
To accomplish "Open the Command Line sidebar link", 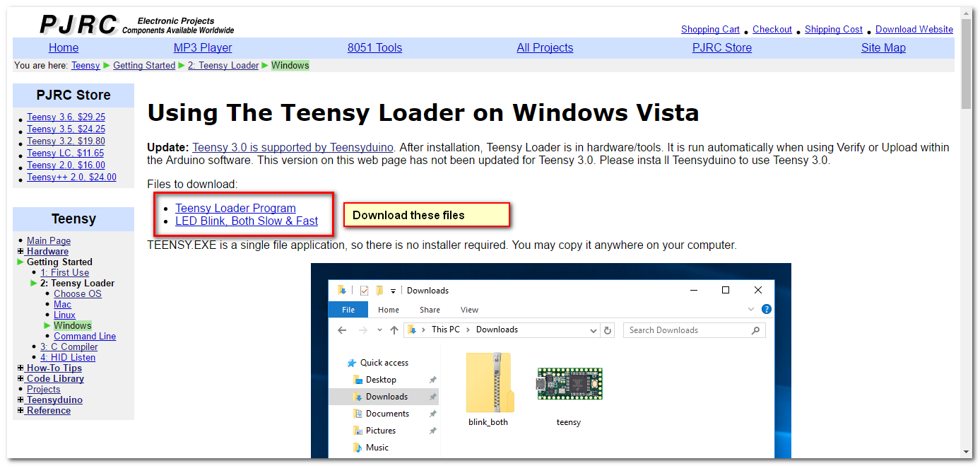I will point(85,336).
